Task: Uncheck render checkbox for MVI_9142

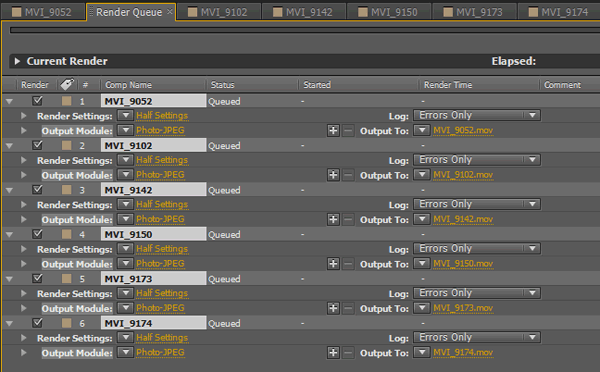Action: 37,189
